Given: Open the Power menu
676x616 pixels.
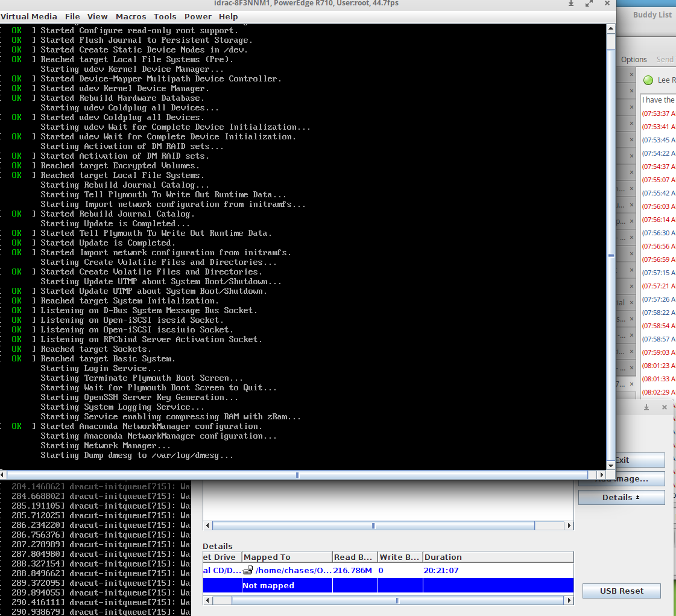Looking at the screenshot, I should pyautogui.click(x=198, y=16).
